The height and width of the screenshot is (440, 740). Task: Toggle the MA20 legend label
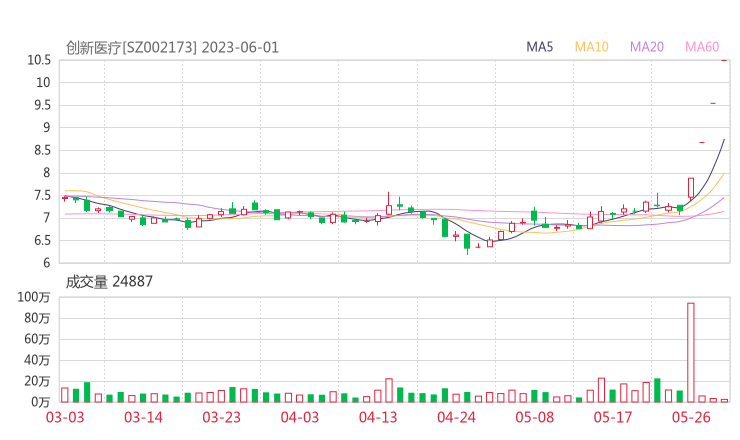[x=647, y=47]
